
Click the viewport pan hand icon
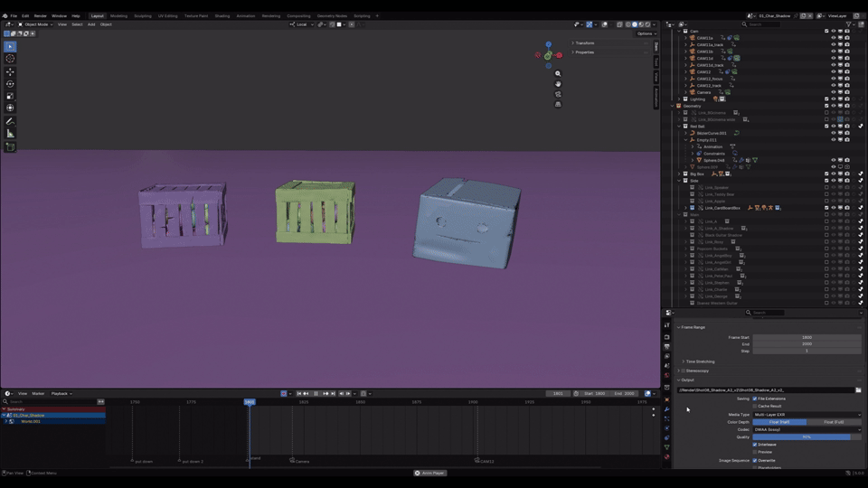tap(558, 83)
